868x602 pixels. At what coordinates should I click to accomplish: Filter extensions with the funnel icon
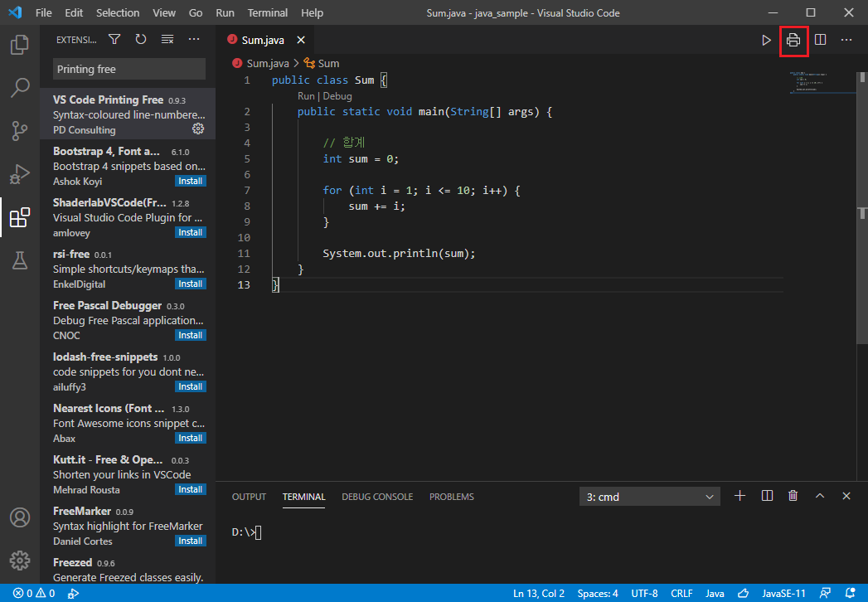point(114,39)
